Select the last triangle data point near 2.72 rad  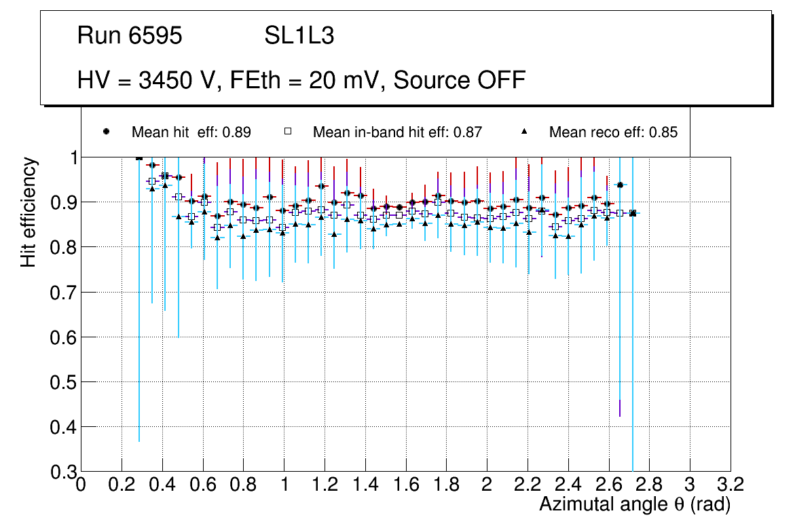(633, 213)
